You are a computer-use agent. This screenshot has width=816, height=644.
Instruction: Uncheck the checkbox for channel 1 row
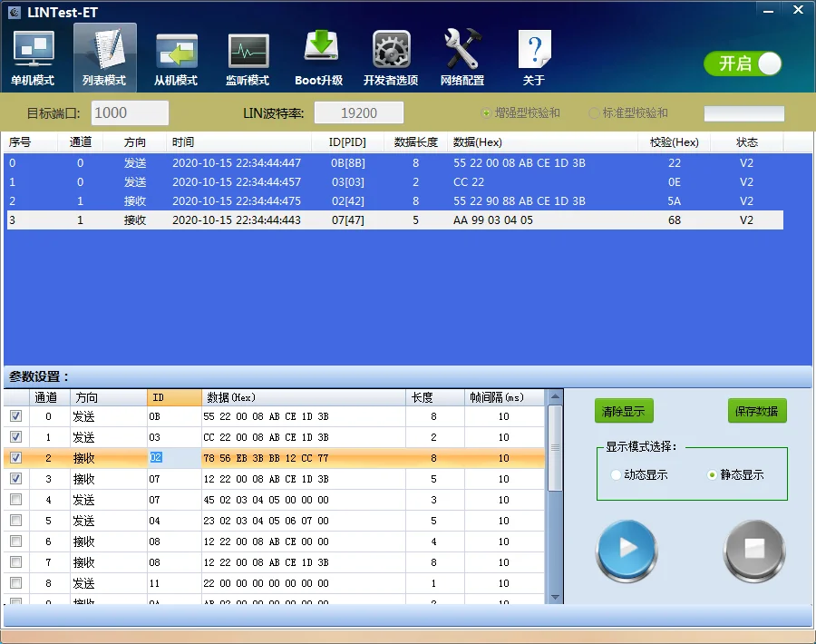coord(16,437)
